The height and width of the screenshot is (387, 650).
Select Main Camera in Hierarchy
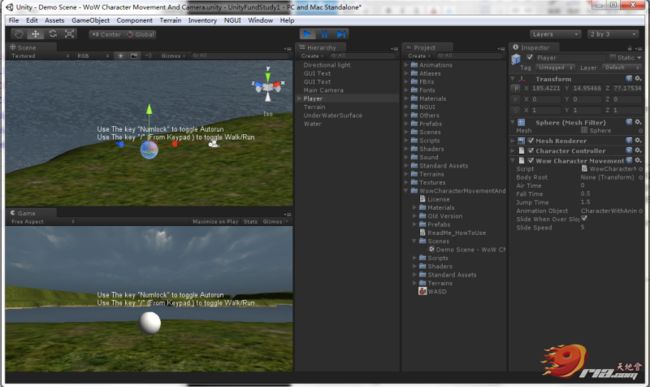[x=323, y=90]
